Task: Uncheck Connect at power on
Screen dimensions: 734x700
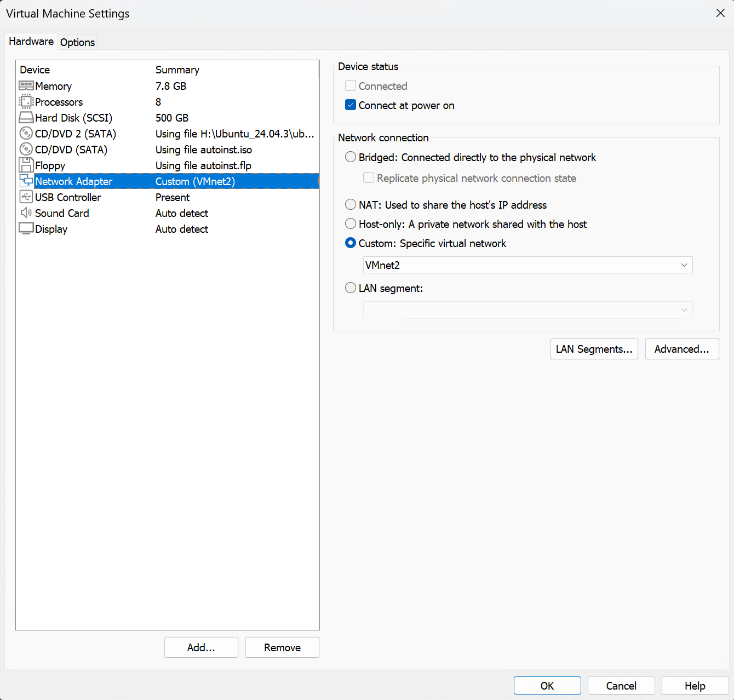Action: (x=351, y=105)
